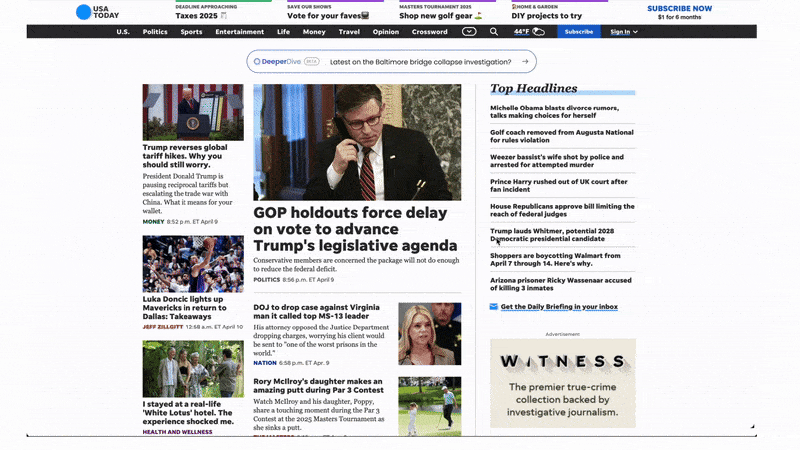Click the main photo of man on phone
The height and width of the screenshot is (450, 800).
pos(357,142)
